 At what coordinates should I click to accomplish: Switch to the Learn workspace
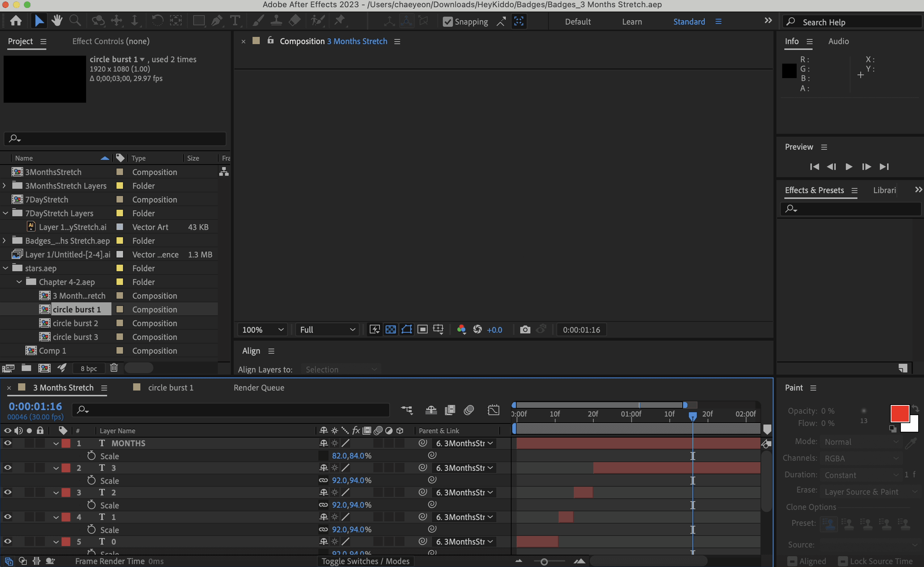pos(632,22)
